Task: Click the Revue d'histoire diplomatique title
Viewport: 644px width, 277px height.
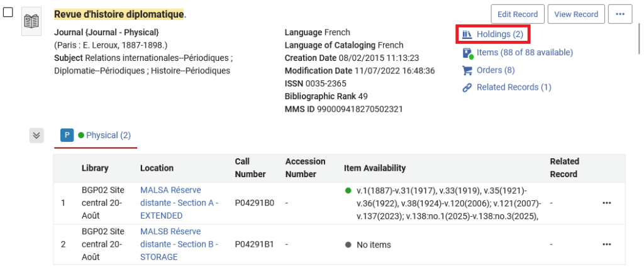Action: point(119,14)
